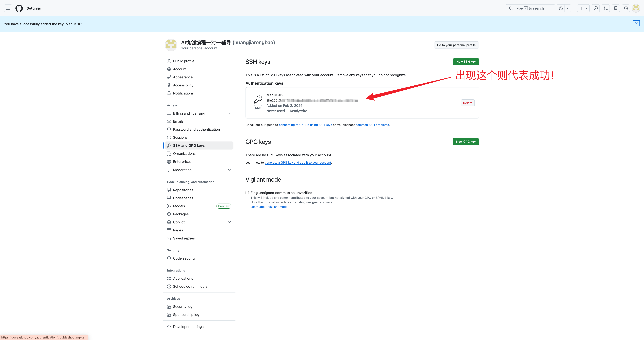The height and width of the screenshot is (340, 644).
Task: Click the 'Type / to search' field
Action: tap(530, 8)
